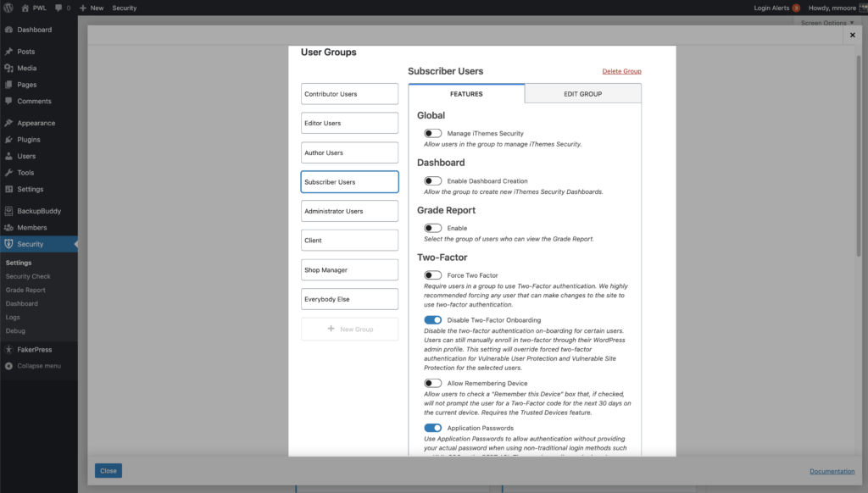Click the BackupBuddy icon

click(x=8, y=211)
